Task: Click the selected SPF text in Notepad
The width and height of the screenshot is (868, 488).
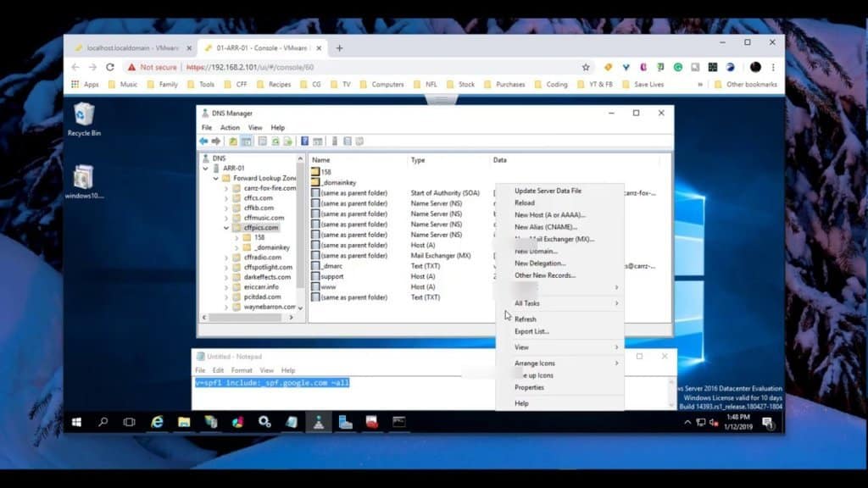Action: pyautogui.click(x=272, y=383)
